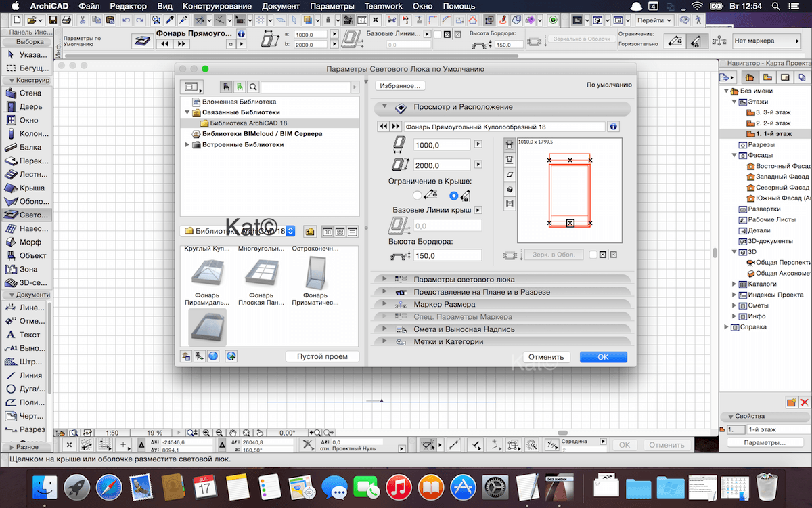
Task: Go to the previous library part with the left double arrow in the dialog
Action: pyautogui.click(x=384, y=127)
